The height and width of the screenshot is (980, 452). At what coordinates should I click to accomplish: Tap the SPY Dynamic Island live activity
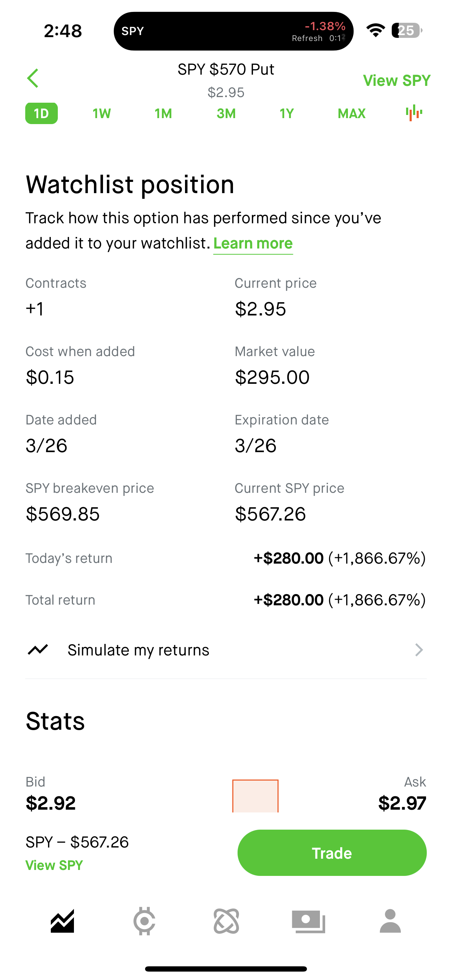click(x=233, y=31)
